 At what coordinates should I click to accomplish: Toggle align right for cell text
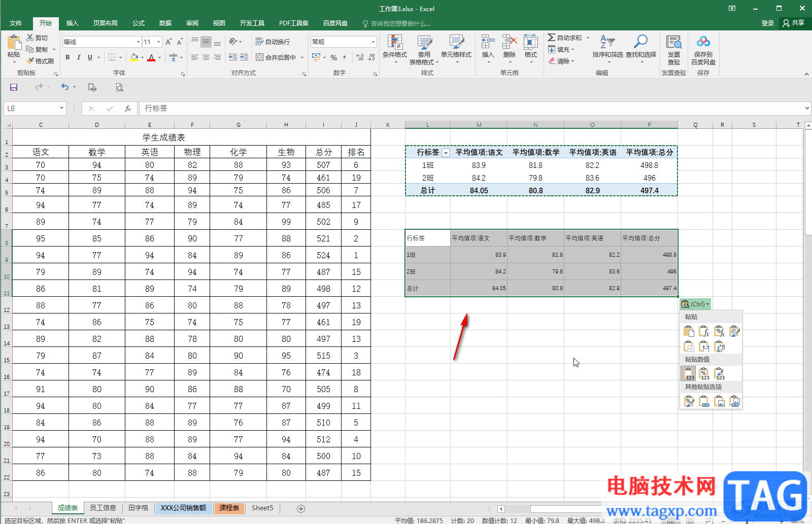pos(217,57)
